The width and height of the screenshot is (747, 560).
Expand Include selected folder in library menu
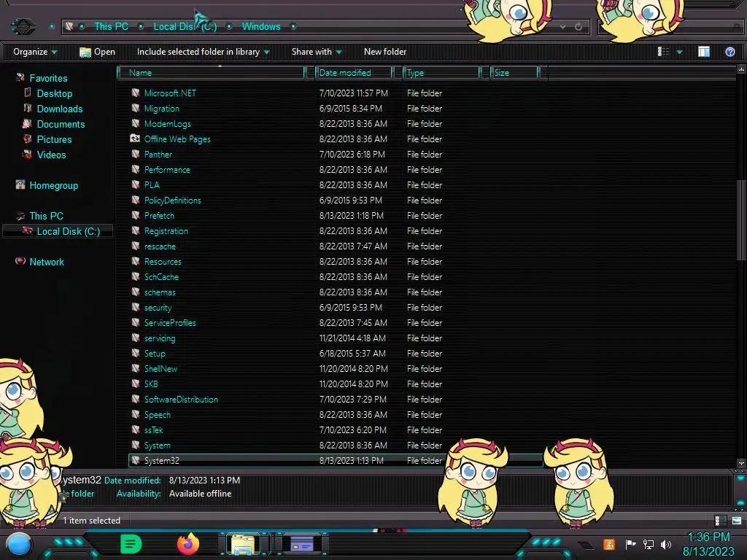click(204, 52)
